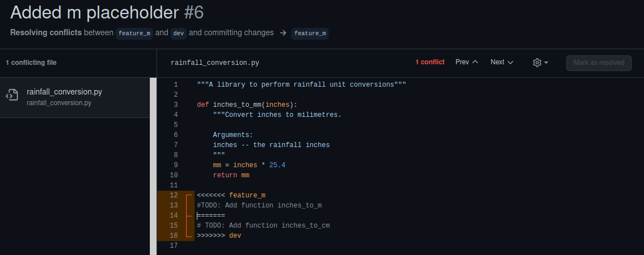Open the editor settings gear menu
644x255 pixels.
540,63
